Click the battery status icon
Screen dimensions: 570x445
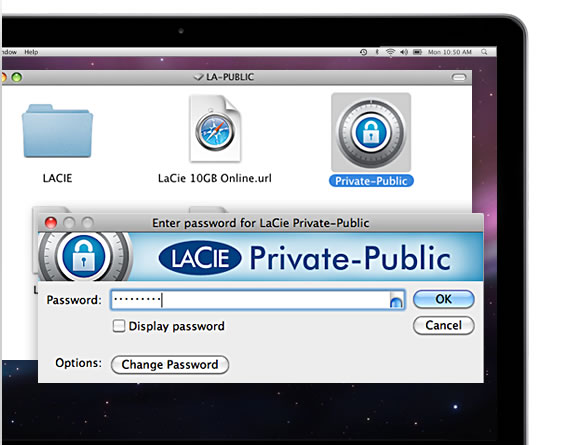tap(417, 52)
